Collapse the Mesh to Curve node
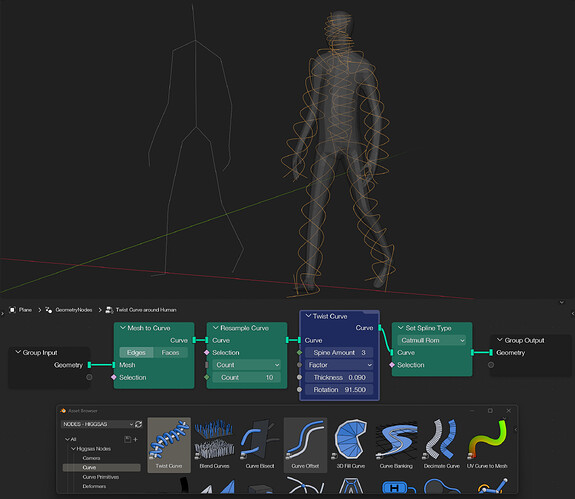This screenshot has width=575, height=499. pos(123,328)
